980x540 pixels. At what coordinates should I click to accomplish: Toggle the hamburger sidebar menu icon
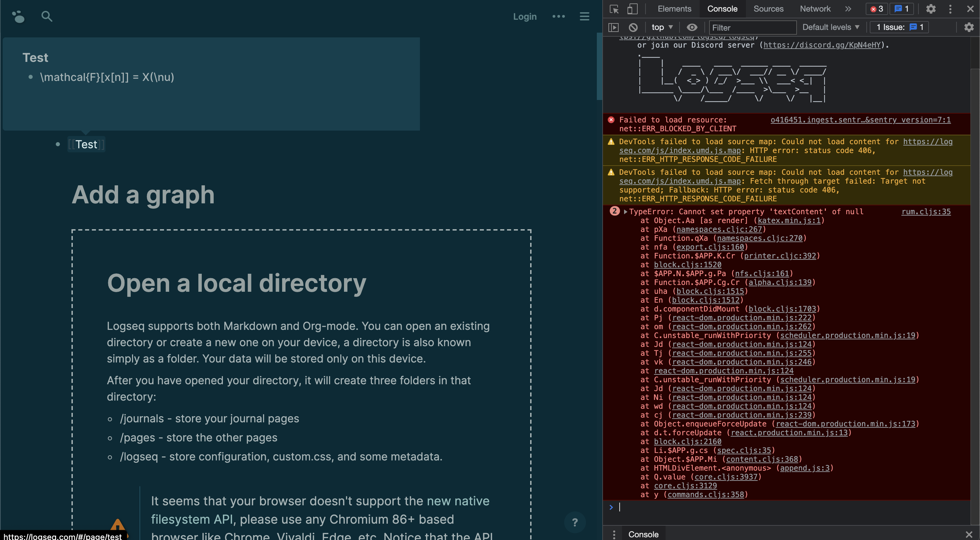click(584, 16)
